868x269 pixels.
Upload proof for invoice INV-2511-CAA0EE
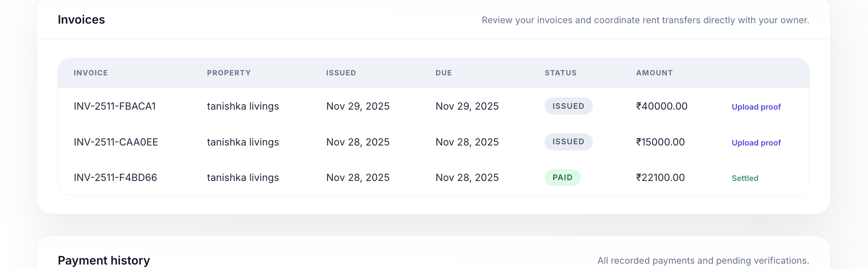tap(756, 143)
